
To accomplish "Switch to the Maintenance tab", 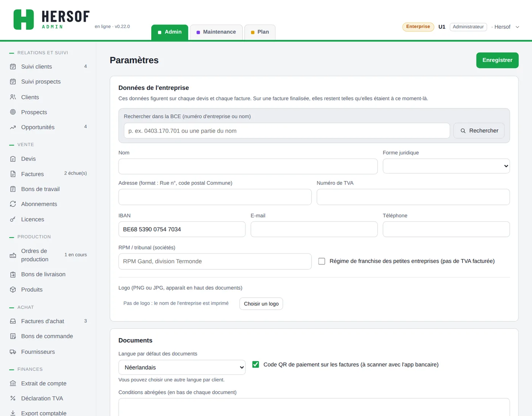I will click(x=216, y=32).
